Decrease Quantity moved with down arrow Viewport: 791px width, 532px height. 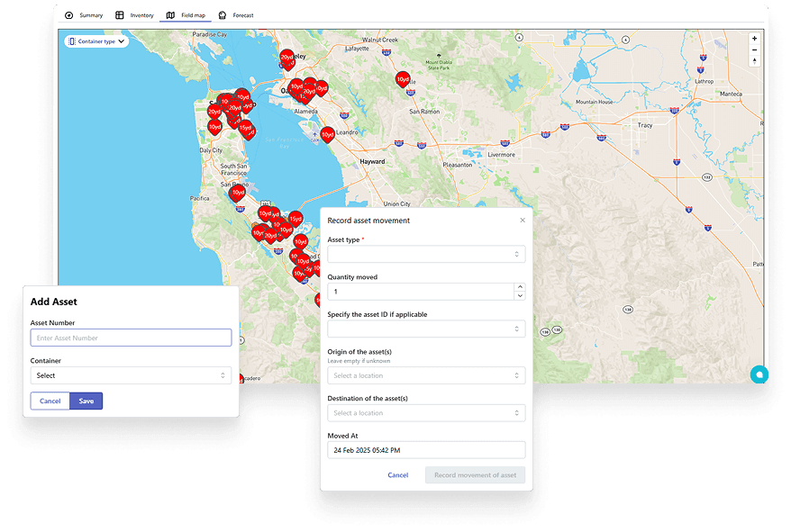click(519, 296)
